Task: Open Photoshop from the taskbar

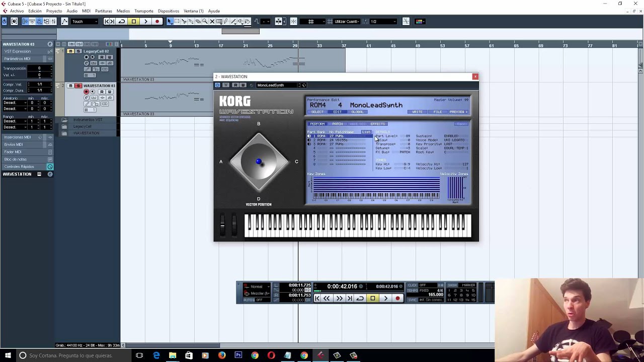Action: point(238,355)
